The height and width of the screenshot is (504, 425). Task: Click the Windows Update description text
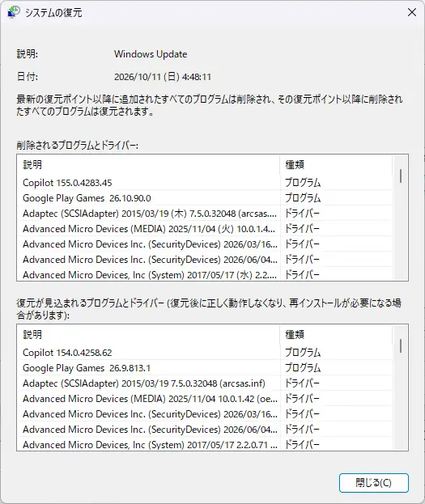coord(151,54)
